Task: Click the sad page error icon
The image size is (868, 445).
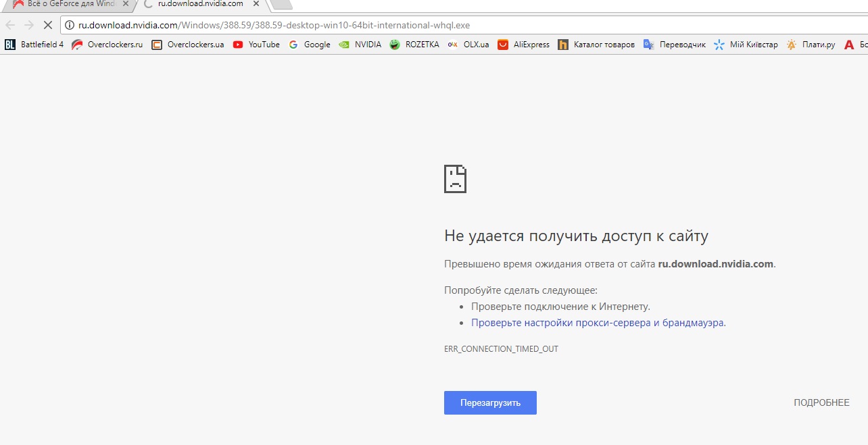Action: (455, 178)
